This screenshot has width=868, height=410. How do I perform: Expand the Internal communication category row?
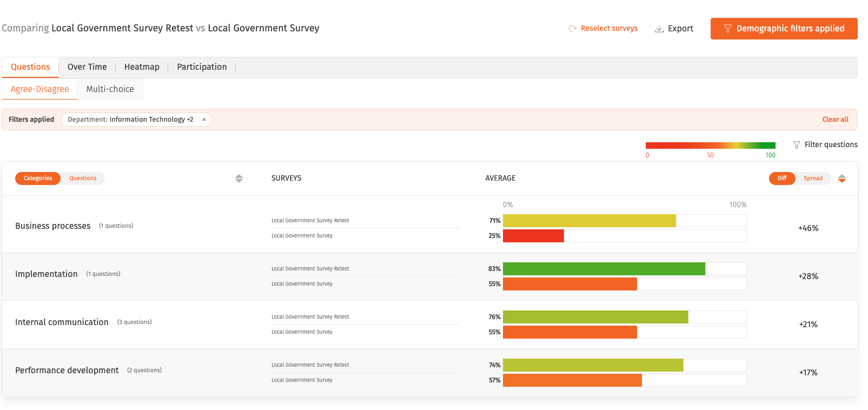click(429, 325)
